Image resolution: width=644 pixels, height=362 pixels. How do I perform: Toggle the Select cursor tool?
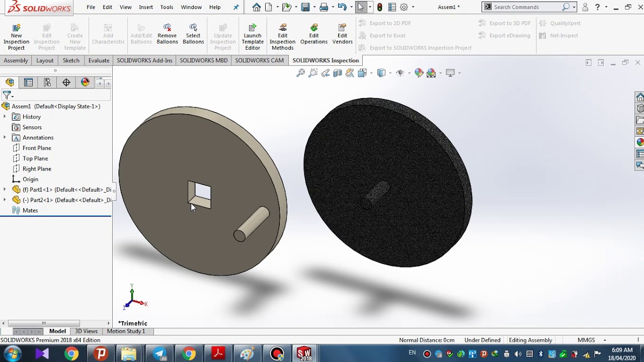pyautogui.click(x=361, y=7)
